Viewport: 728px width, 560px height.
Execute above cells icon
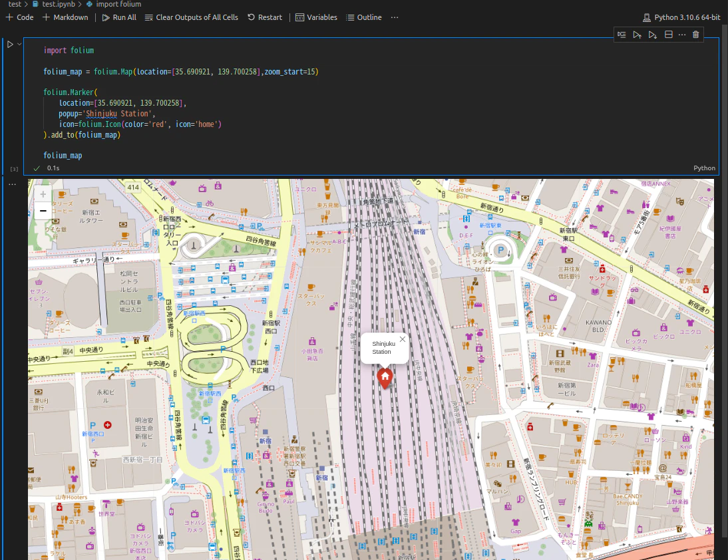(637, 35)
